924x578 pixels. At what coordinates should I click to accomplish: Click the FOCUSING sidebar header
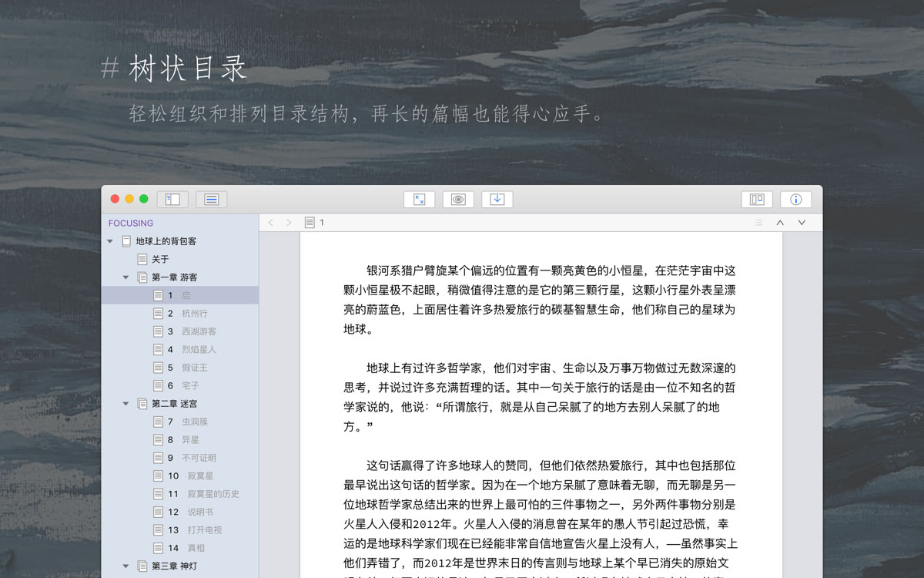pyautogui.click(x=131, y=223)
